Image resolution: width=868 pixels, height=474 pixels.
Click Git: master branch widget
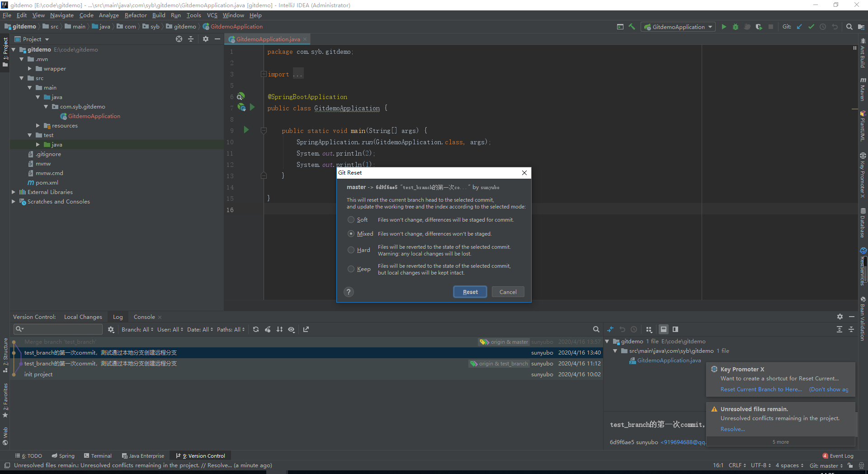826,465
